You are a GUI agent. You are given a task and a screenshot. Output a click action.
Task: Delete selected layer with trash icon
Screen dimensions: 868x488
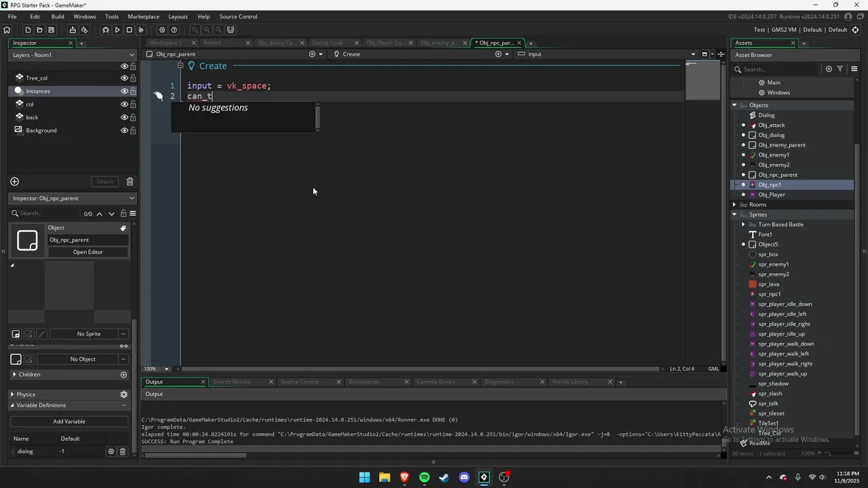pos(130,182)
